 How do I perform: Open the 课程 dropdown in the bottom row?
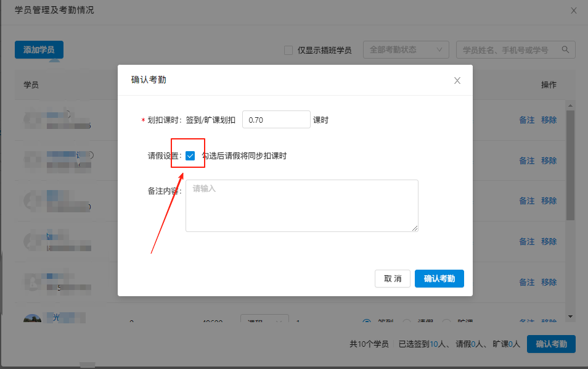click(x=264, y=320)
